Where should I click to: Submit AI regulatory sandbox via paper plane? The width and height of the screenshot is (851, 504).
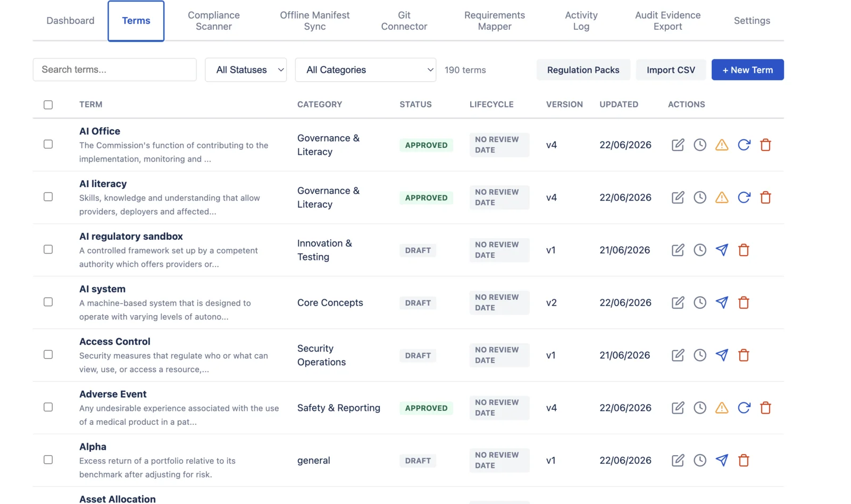[x=722, y=250]
